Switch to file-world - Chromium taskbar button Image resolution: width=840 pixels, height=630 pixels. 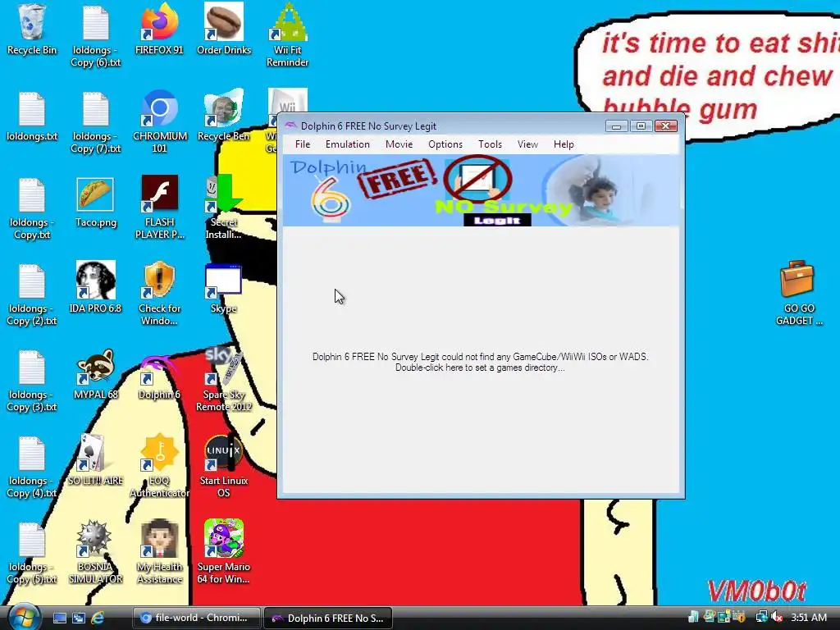coord(196,618)
